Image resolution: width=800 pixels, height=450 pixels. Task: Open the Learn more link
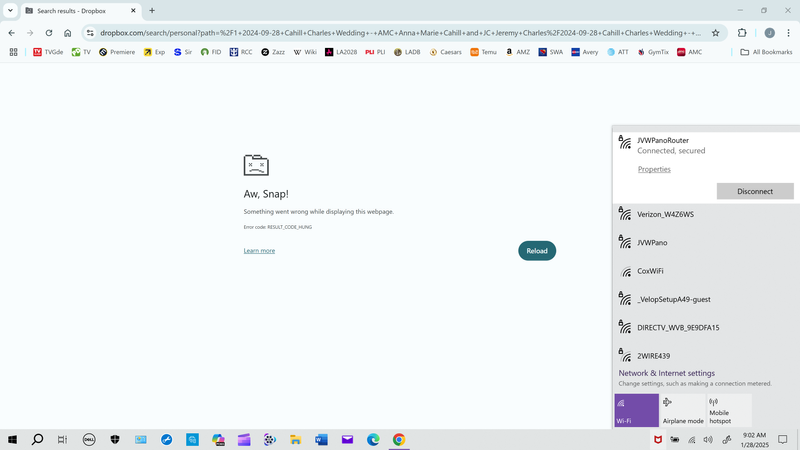point(259,251)
